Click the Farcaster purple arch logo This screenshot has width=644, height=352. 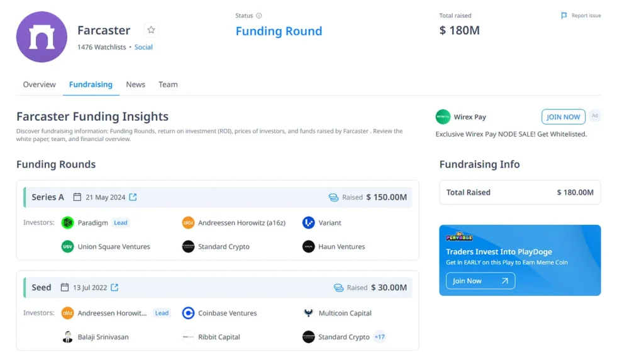point(42,37)
